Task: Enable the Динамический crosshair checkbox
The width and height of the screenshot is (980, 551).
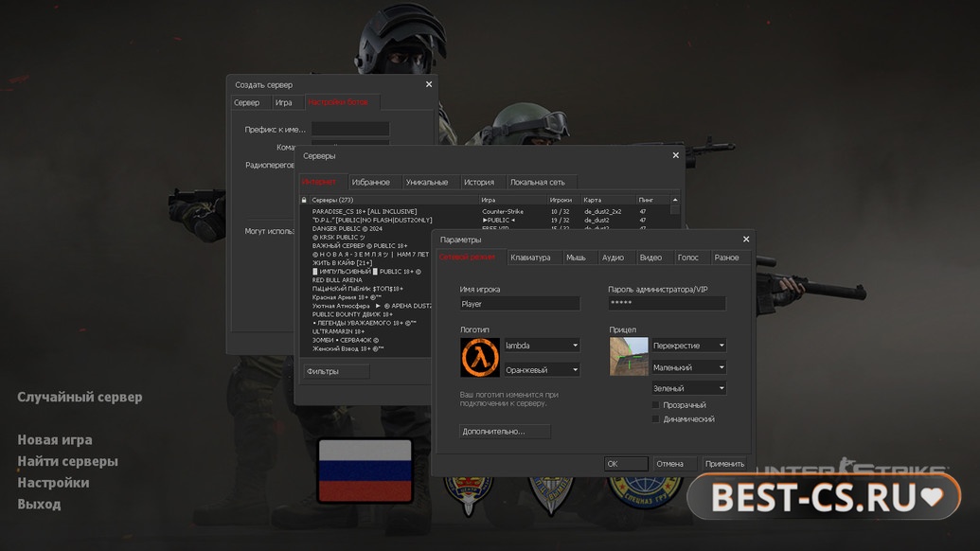Action: 655,419
